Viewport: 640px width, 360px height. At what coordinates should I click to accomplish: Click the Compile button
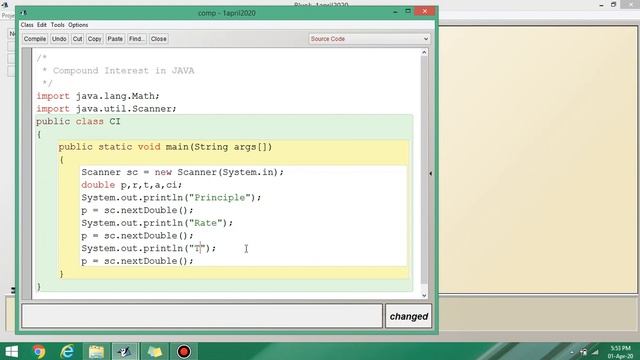click(35, 39)
